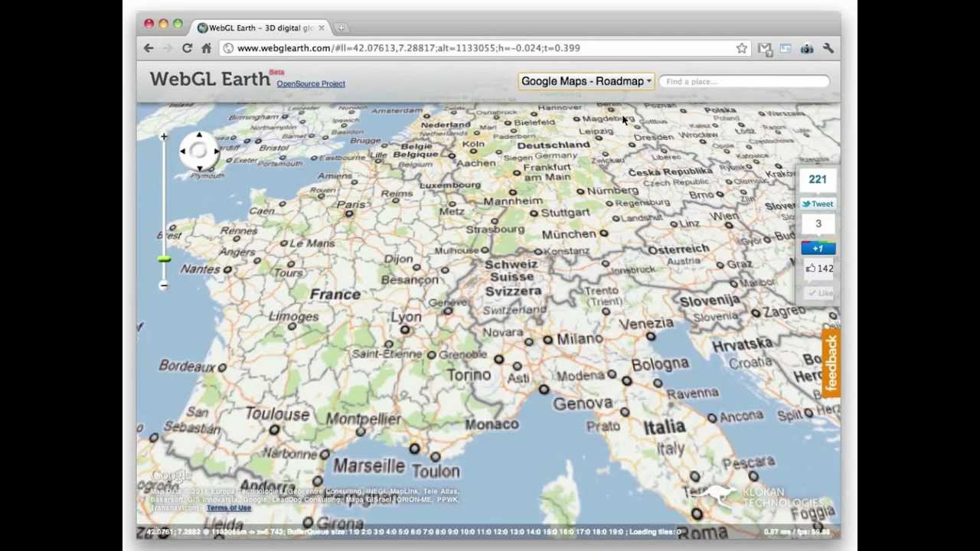Pan the map up with the top arrow
Viewport: 980px width, 551px height.
point(199,135)
